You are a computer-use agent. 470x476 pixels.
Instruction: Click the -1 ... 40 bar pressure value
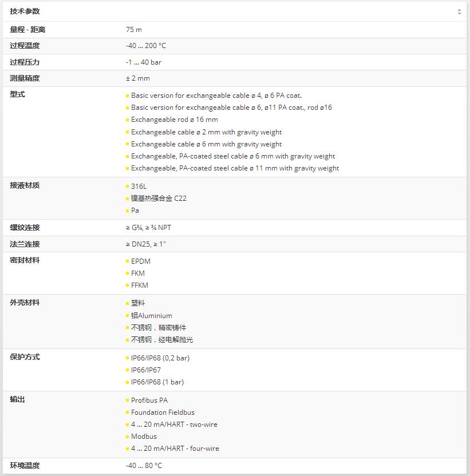(x=143, y=62)
